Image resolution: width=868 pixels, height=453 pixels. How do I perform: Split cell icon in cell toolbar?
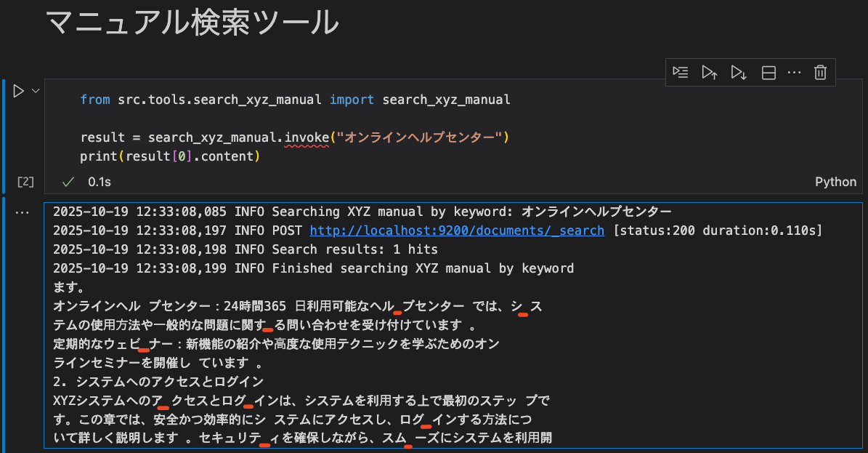[768, 73]
